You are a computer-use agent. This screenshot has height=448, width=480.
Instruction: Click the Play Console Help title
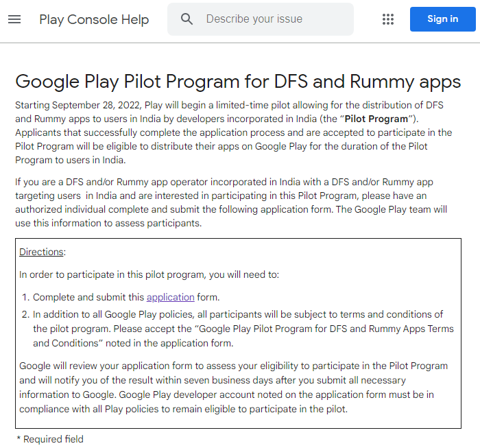click(x=94, y=19)
